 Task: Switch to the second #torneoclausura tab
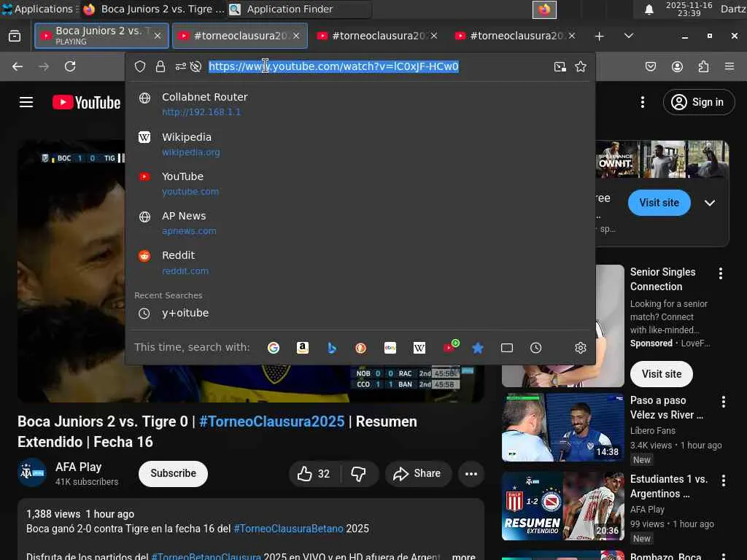(x=240, y=36)
